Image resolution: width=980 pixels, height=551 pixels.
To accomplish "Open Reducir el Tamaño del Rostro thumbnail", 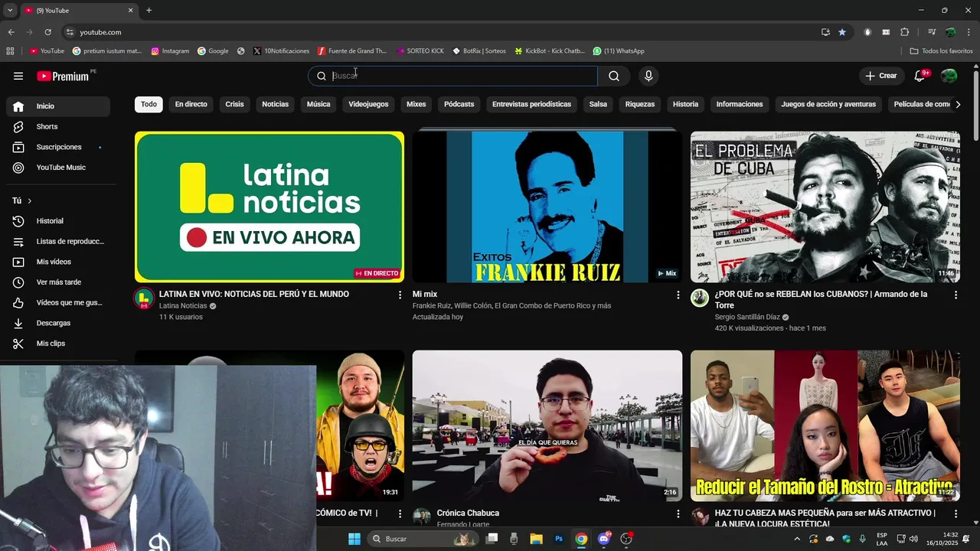I will (825, 425).
